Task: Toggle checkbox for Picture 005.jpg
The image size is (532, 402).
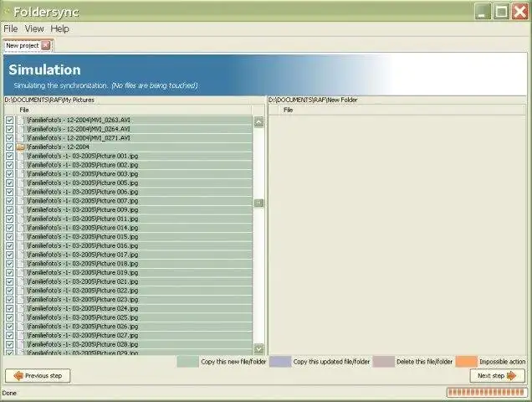Action: [9, 183]
